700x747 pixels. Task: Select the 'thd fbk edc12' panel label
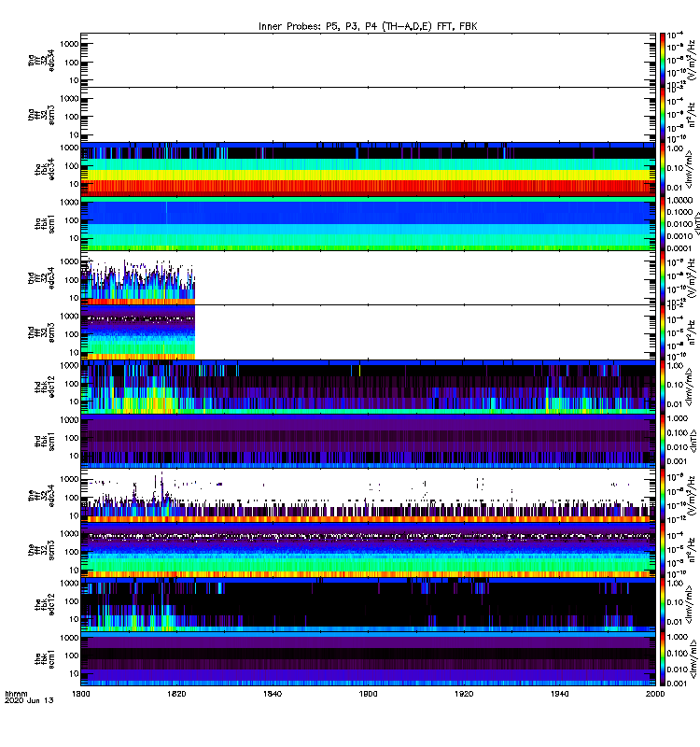(x=45, y=387)
